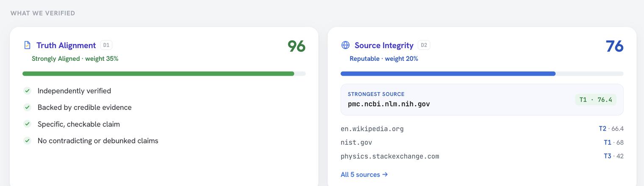
Task: Click the score 76
Action: [615, 46]
